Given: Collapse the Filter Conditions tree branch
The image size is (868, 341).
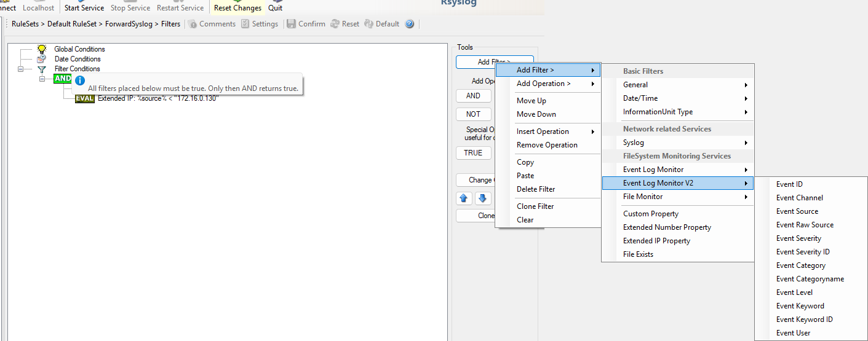Looking at the screenshot, I should coord(20,69).
